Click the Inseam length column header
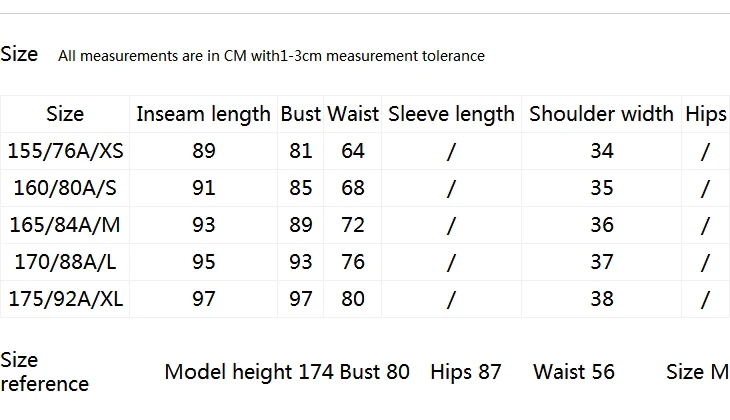730x420 pixels. point(203,114)
